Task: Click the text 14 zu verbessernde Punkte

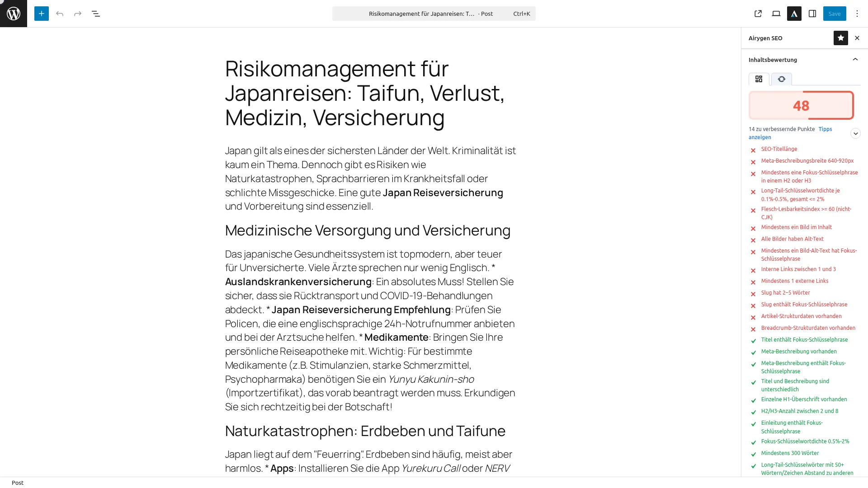Action: [x=782, y=129]
